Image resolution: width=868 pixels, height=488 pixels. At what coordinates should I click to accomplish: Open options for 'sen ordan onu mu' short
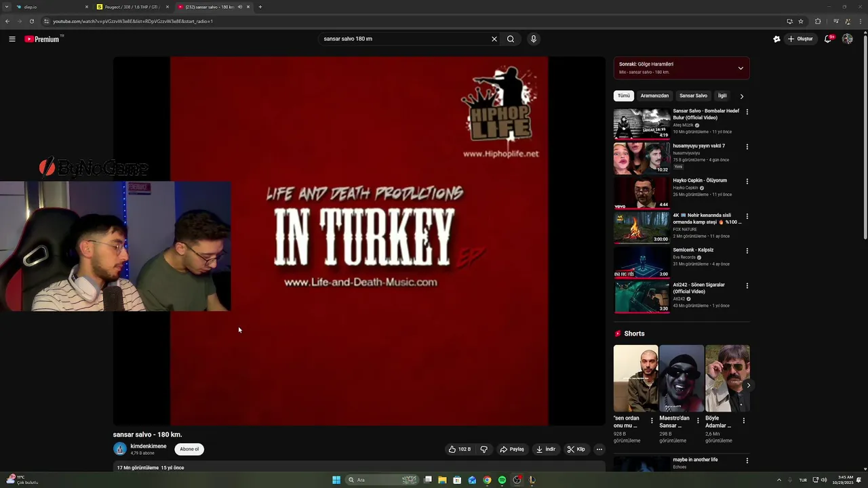tap(652, 421)
